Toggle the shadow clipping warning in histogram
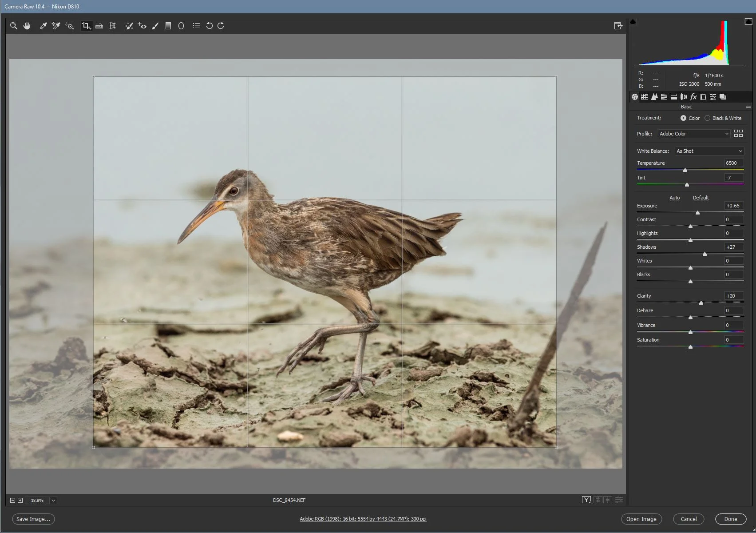Screen dimensions: 756x533 [633, 21]
